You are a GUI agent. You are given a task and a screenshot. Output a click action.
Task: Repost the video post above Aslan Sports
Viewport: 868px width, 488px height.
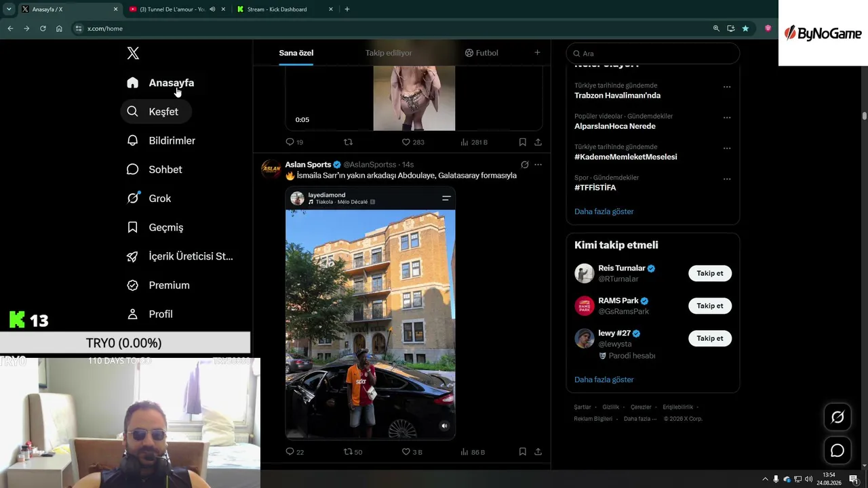349,142
